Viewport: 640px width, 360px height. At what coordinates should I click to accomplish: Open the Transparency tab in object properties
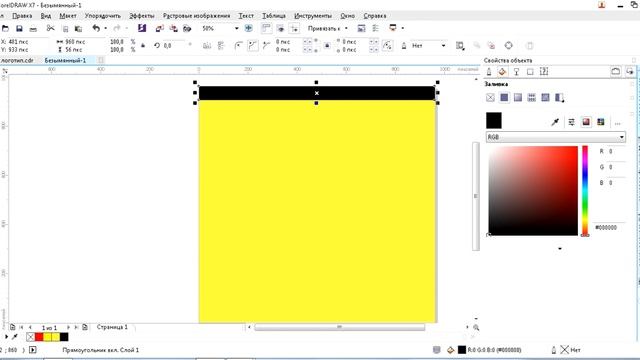click(x=516, y=72)
